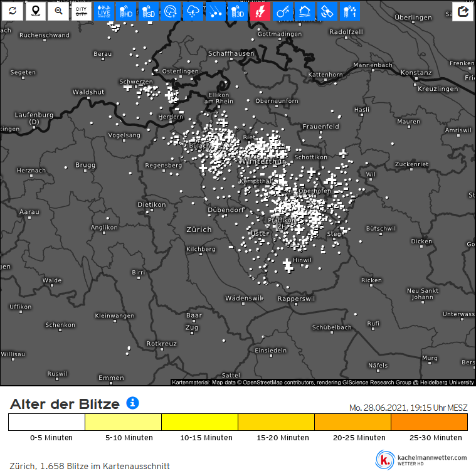The image size is (476, 471).
Task: Open the location pin selector
Action: coord(36,11)
